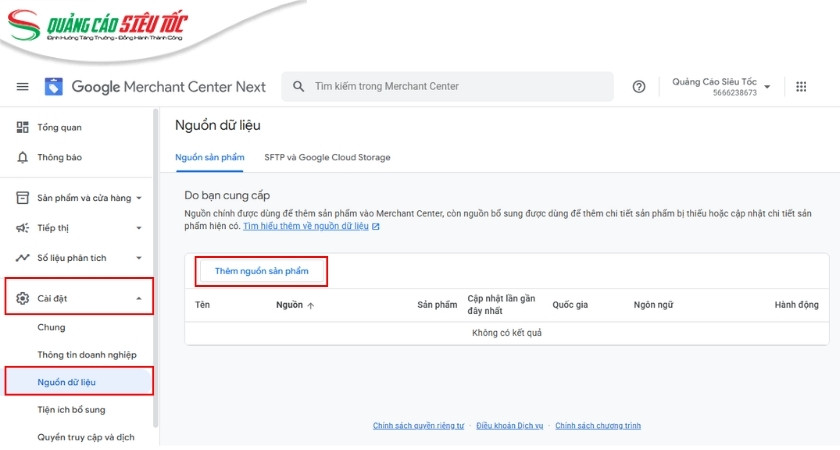The image size is (840, 450).
Task: Expand the Tiếp thị section
Action: [139, 228]
